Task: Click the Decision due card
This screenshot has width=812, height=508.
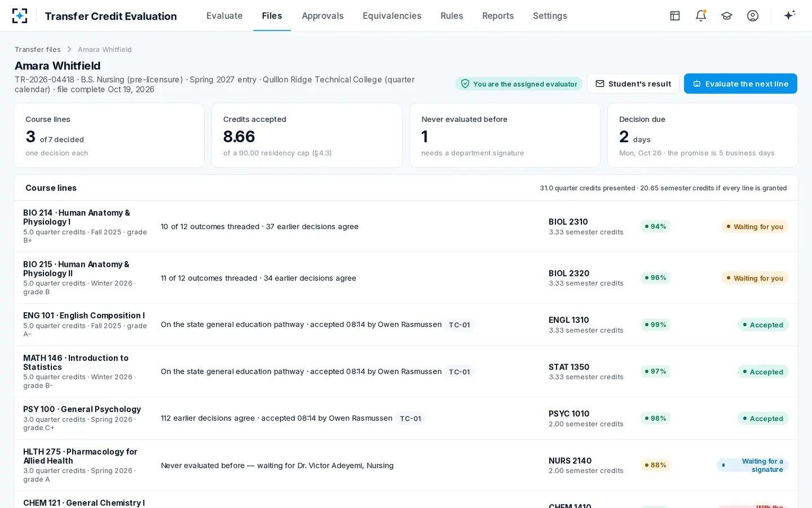Action: [x=703, y=135]
